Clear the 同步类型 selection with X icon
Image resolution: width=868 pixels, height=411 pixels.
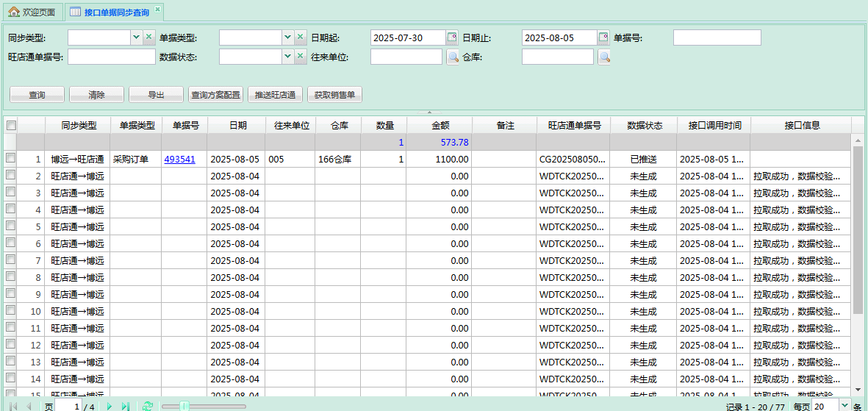148,37
